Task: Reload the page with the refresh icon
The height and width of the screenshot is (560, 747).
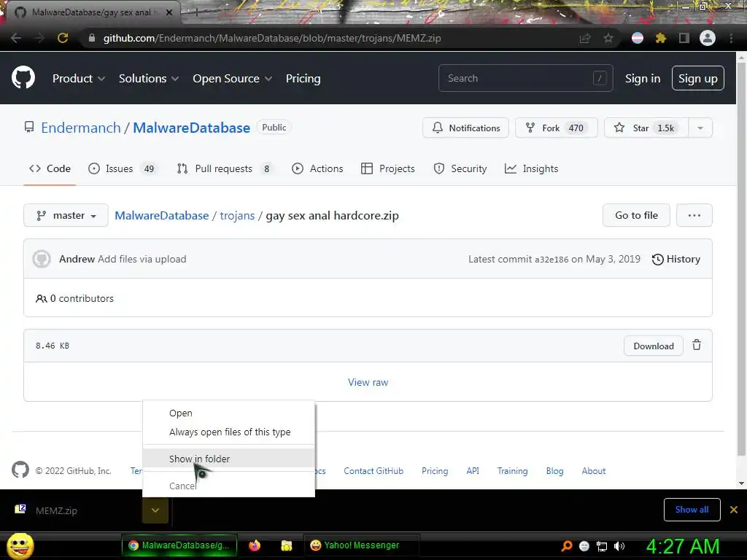Action: coord(63,38)
